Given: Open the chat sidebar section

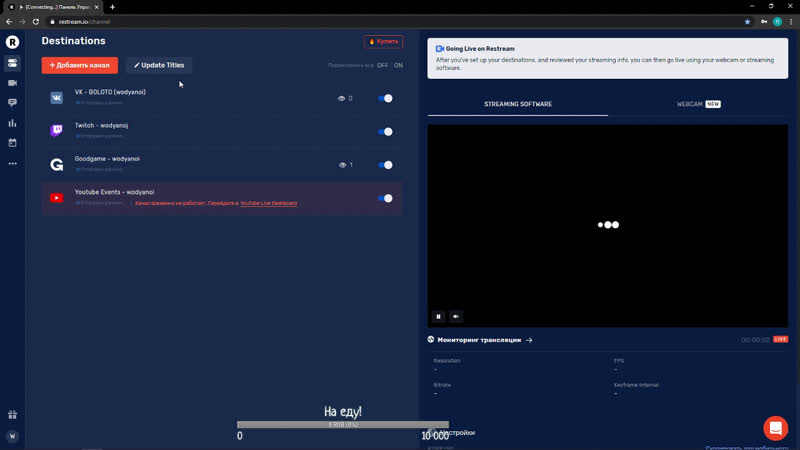Looking at the screenshot, I should [x=12, y=103].
